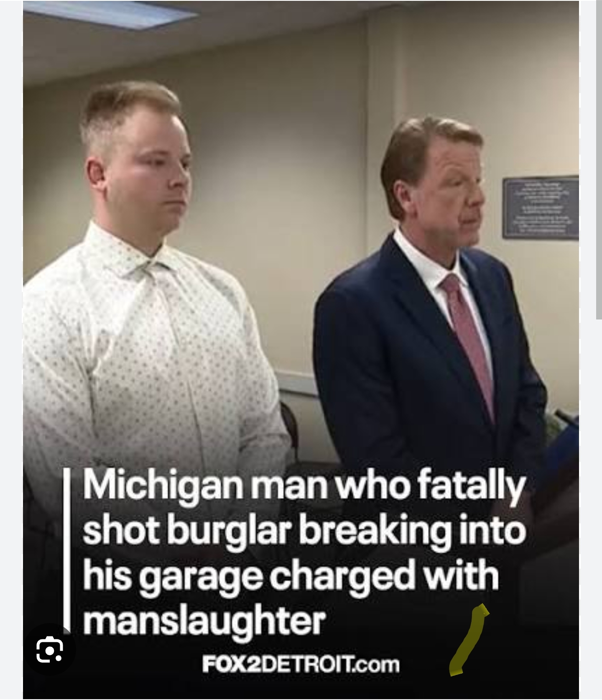Open Google Lens image search icon
The image size is (602, 700).
tap(50, 649)
